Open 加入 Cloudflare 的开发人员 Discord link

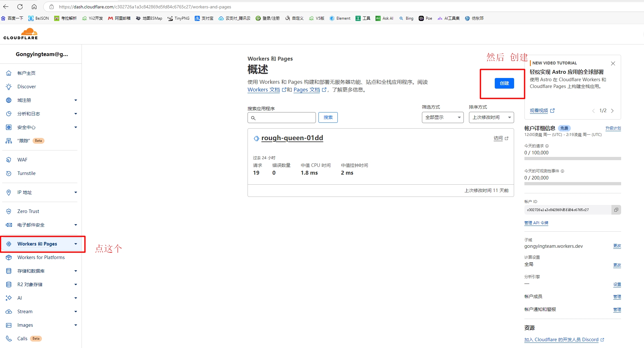pos(564,340)
